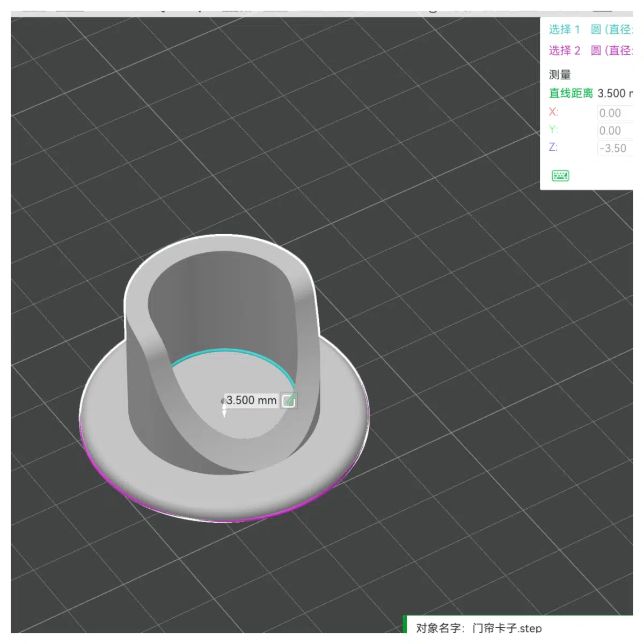Click the green 直线距离 label
Viewport: 644px width, 644px height.
coord(570,93)
